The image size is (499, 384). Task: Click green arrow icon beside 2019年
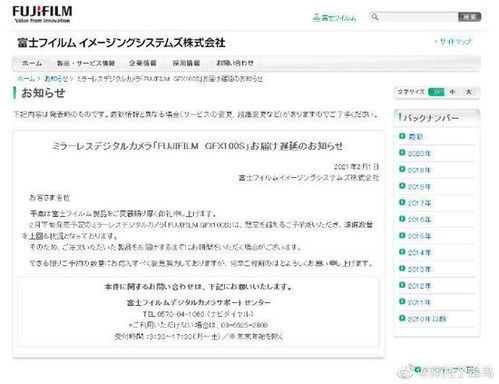click(x=402, y=169)
